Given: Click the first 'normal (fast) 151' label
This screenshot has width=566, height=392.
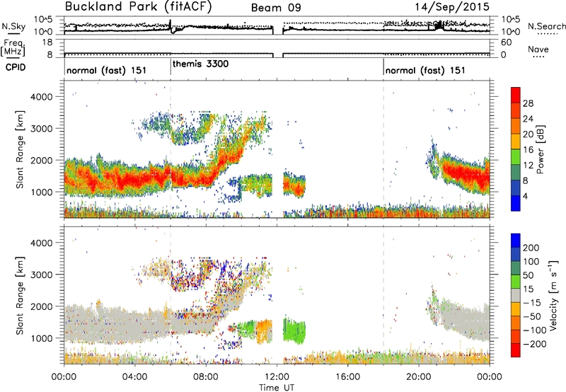Looking at the screenshot, I should (x=107, y=70).
